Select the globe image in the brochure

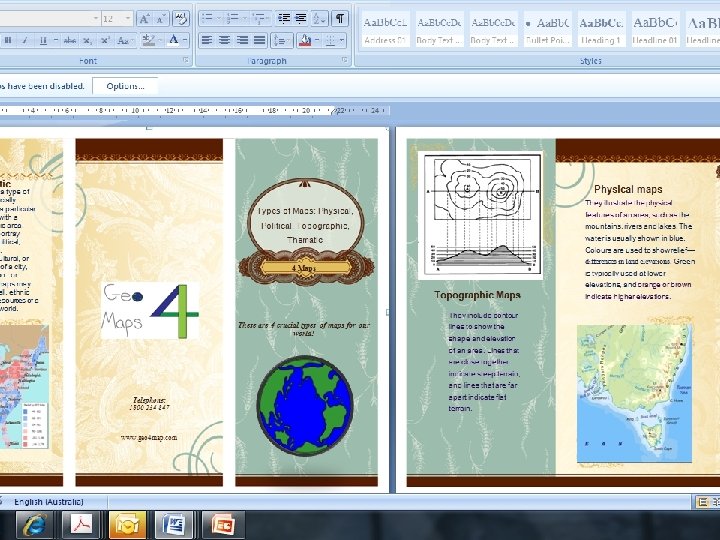point(305,404)
